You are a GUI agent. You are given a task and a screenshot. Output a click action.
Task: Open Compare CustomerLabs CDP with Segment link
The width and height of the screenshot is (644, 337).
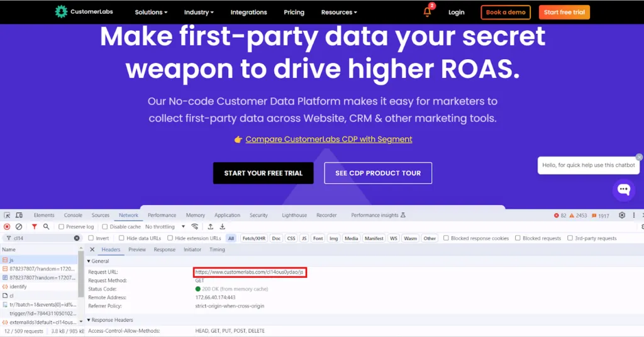point(328,139)
